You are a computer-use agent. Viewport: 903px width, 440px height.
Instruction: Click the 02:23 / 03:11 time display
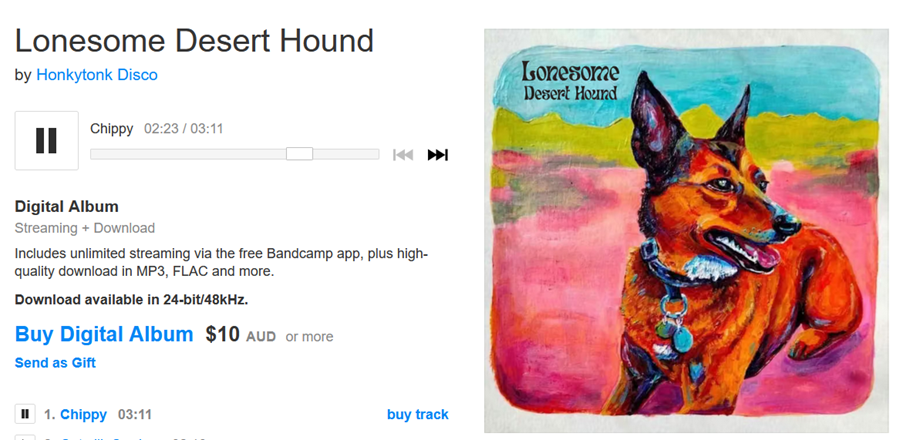(184, 128)
